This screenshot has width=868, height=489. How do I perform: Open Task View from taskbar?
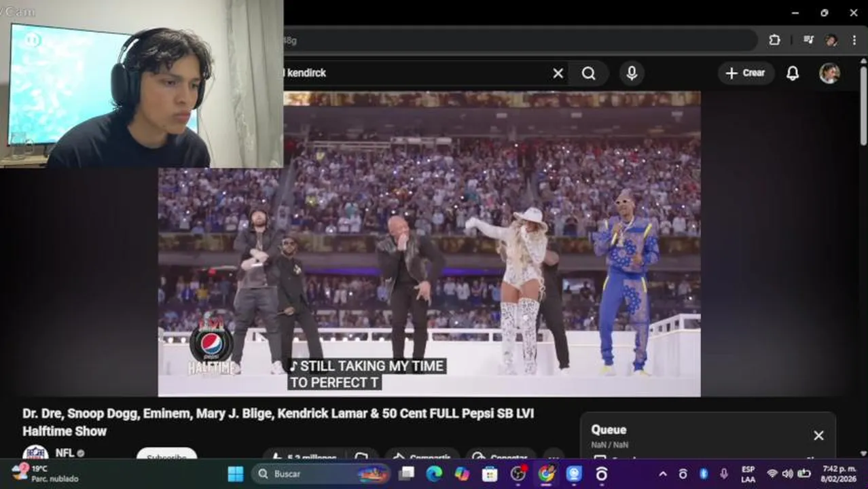406,474
